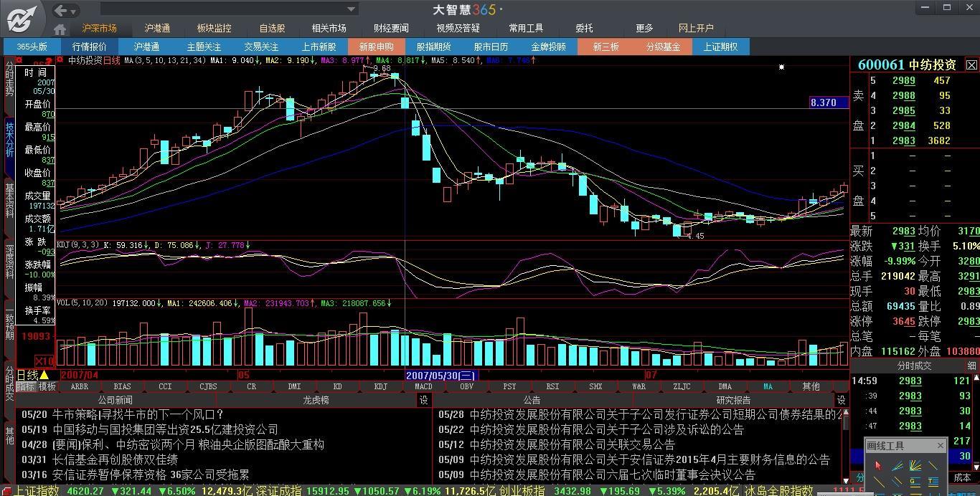Select the 指标 toggle button
The image size is (980, 496).
tap(26, 386)
